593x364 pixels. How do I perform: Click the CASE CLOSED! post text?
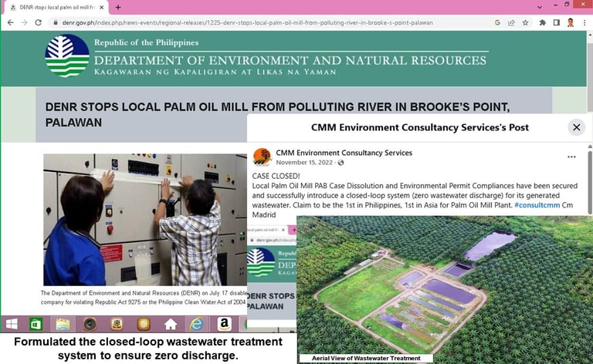(276, 176)
